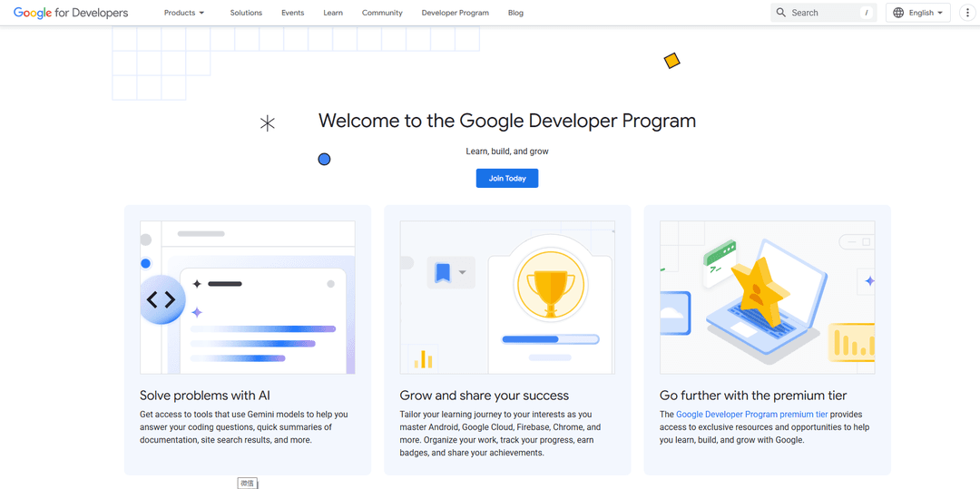Viewport: 980px width, 489px height.
Task: Open the Learn nav item
Action: [x=333, y=13]
